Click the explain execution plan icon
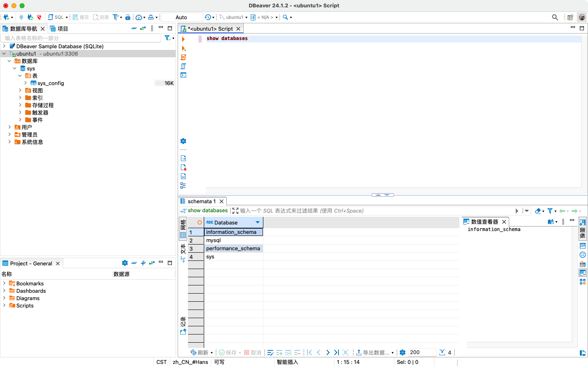 183,66
